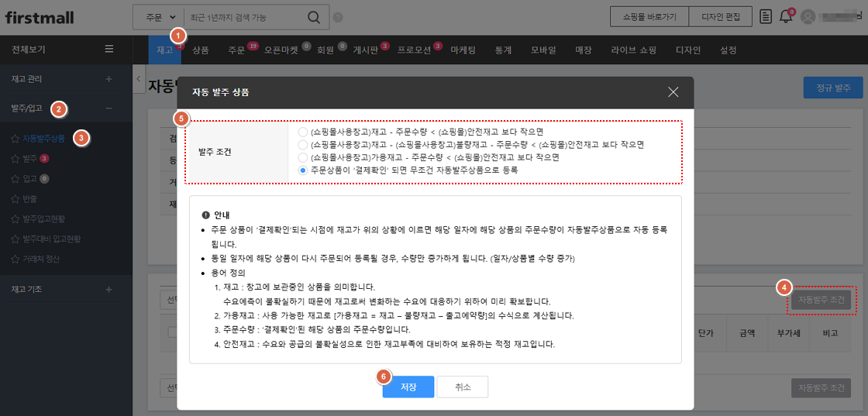Expand the 재고 기초 sidebar section
Image resolution: width=868 pixels, height=416 pixels.
pyautogui.click(x=109, y=289)
